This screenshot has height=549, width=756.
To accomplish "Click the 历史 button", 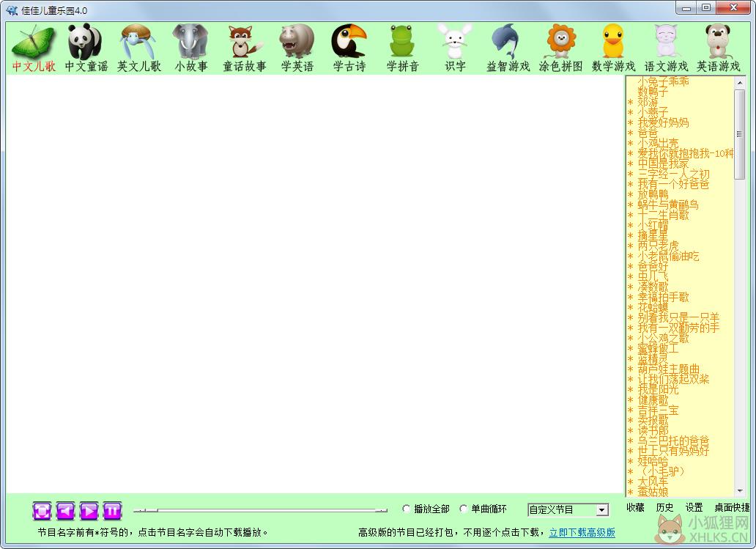I will pyautogui.click(x=665, y=507).
